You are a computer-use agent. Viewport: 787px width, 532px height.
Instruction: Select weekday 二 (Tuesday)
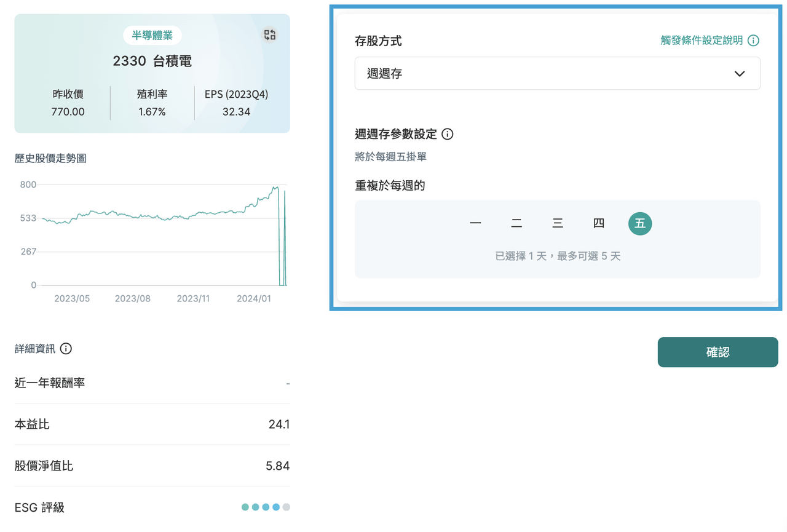tap(516, 224)
